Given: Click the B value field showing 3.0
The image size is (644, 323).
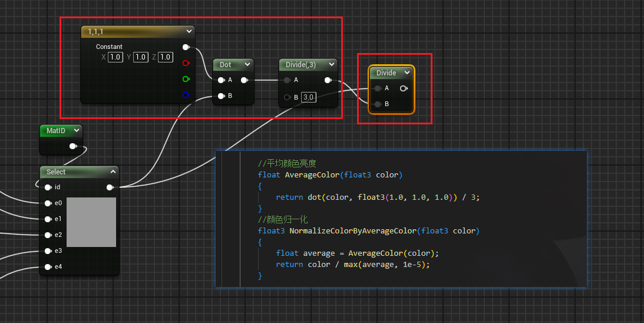Looking at the screenshot, I should [309, 97].
